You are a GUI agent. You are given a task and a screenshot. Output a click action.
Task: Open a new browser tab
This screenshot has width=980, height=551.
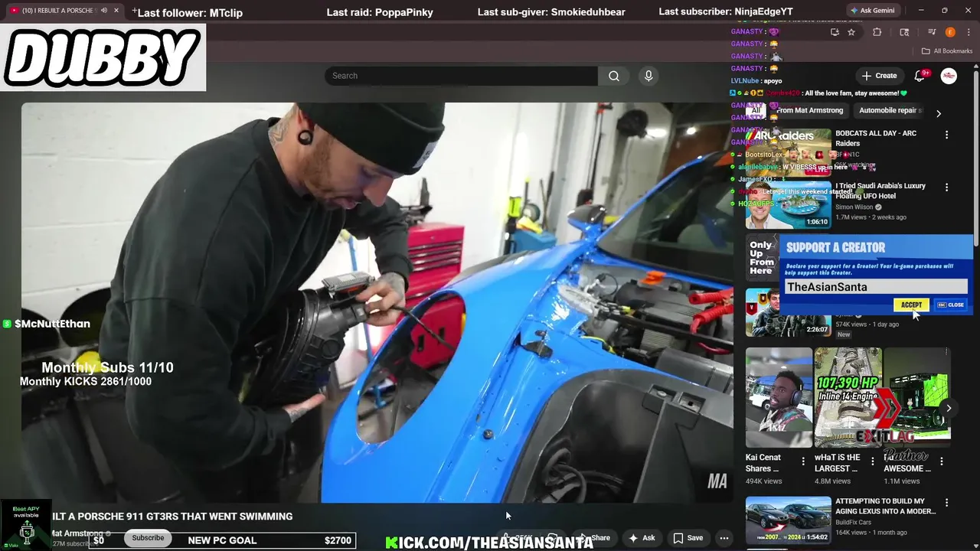click(x=135, y=11)
